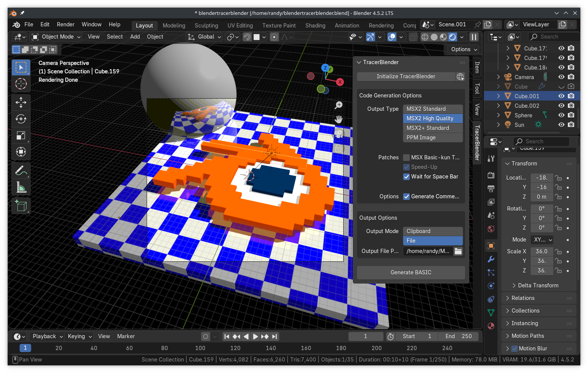Select the Add Cube tool
Viewport: 588px width, 373px height.
click(21, 206)
